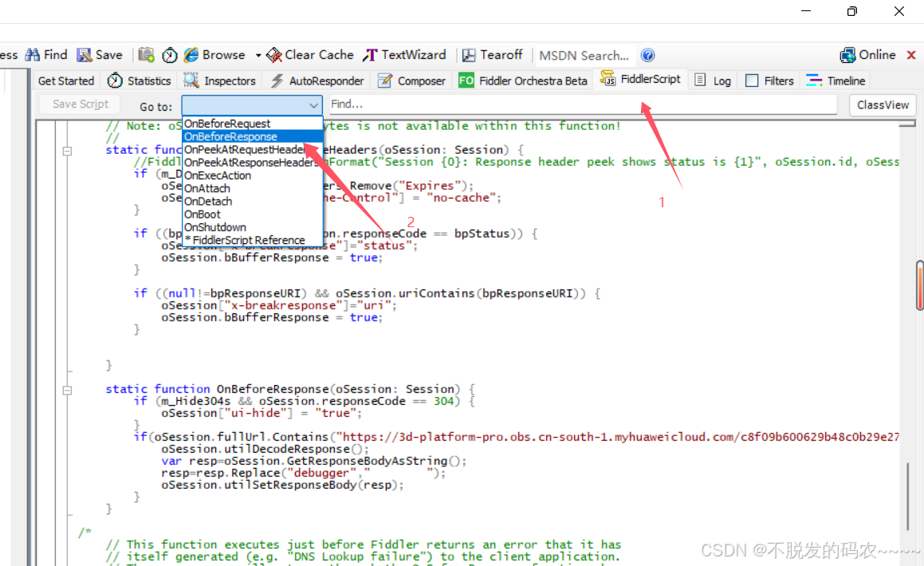Switch to the Log tab
The height and width of the screenshot is (566, 924).
(x=713, y=81)
